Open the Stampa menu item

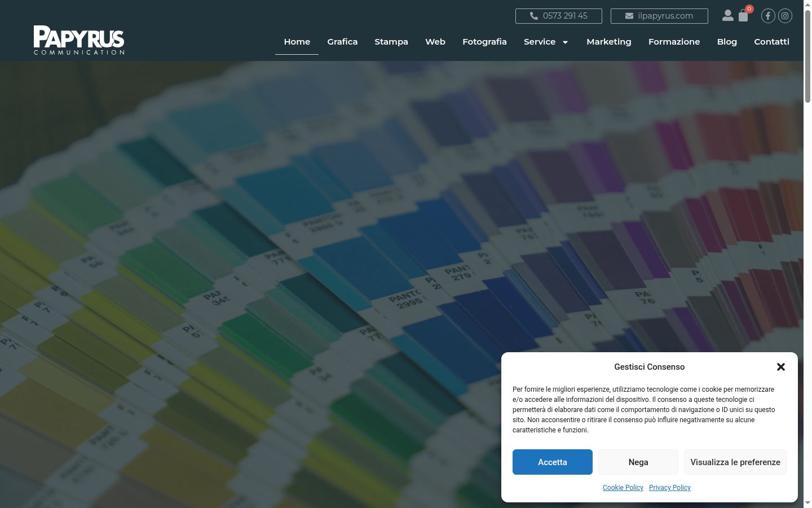pos(391,42)
